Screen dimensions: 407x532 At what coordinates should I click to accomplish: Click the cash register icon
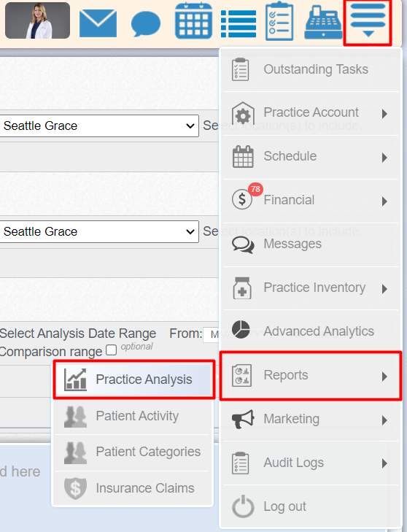pyautogui.click(x=324, y=23)
